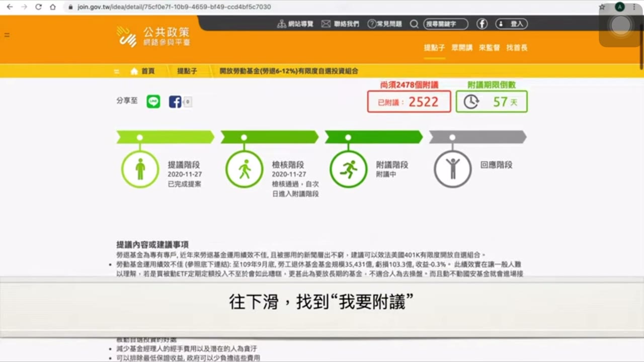Click the 提點子 breadcrumb link
Screen dimensions: 644x362
click(187, 71)
